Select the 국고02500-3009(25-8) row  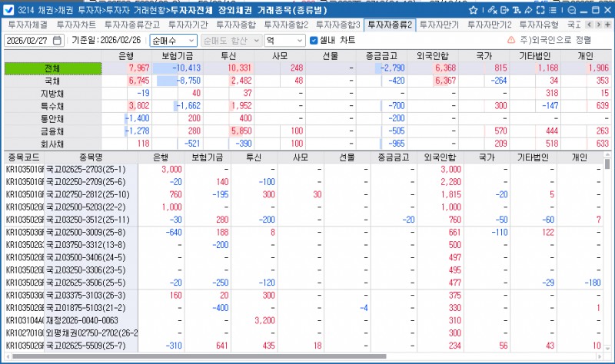[303, 233]
